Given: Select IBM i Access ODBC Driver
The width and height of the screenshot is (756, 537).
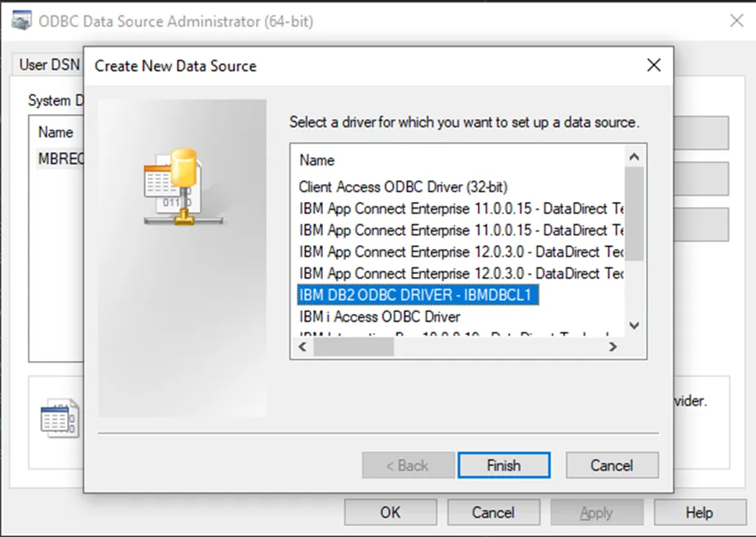Looking at the screenshot, I should [379, 317].
